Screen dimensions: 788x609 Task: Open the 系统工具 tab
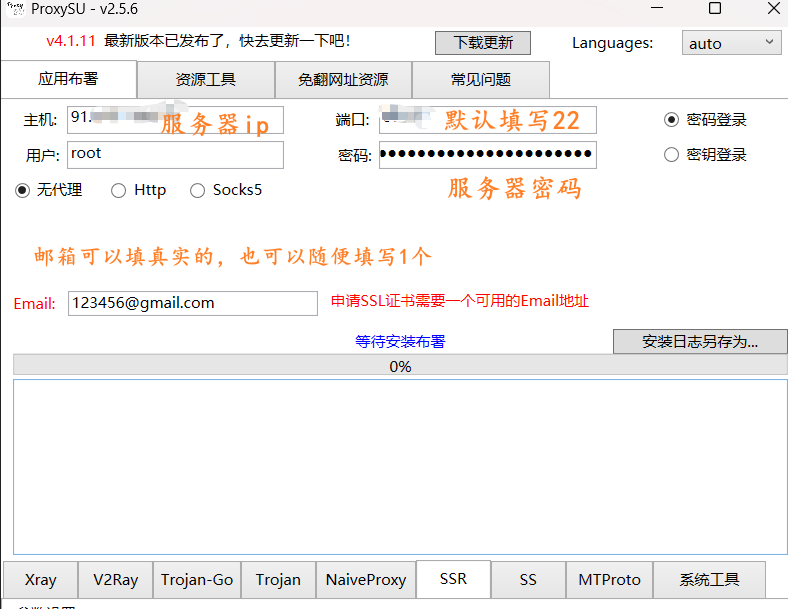(x=709, y=579)
